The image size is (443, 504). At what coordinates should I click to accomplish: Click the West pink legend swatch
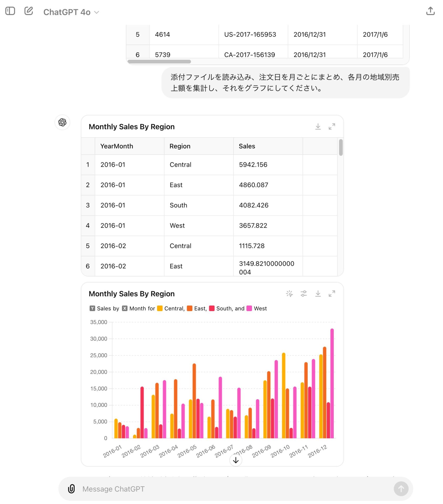249,308
